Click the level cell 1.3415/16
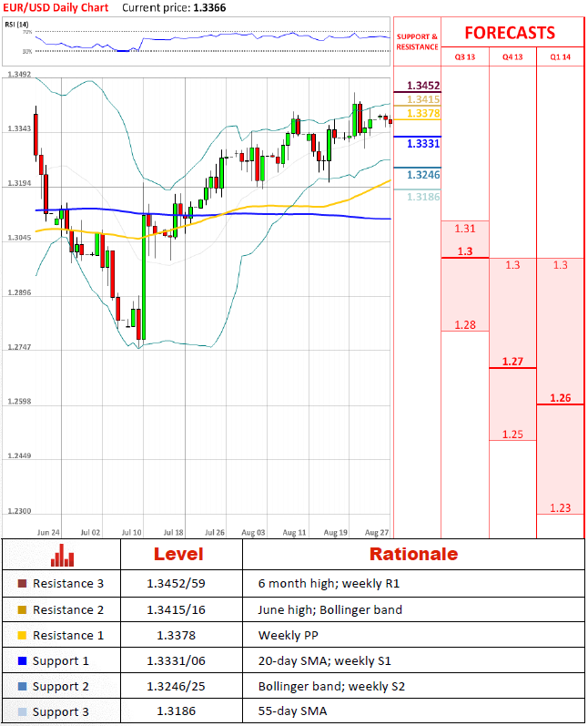Screen dimensions: 588x726 pyautogui.click(x=176, y=609)
